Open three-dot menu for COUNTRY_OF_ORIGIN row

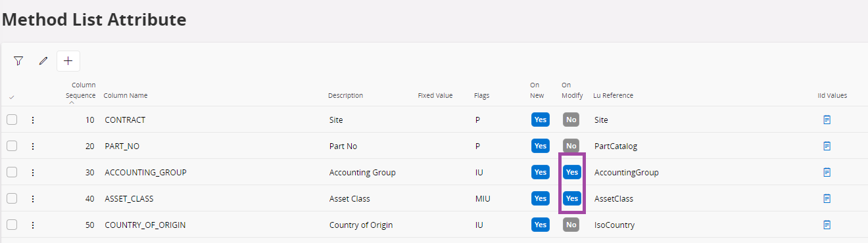(x=33, y=225)
